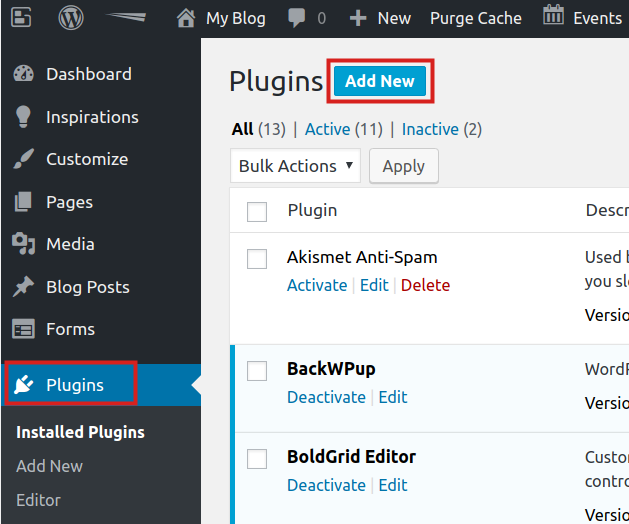Click the Media library icon
Viewport: 629px width, 524px height.
24,244
